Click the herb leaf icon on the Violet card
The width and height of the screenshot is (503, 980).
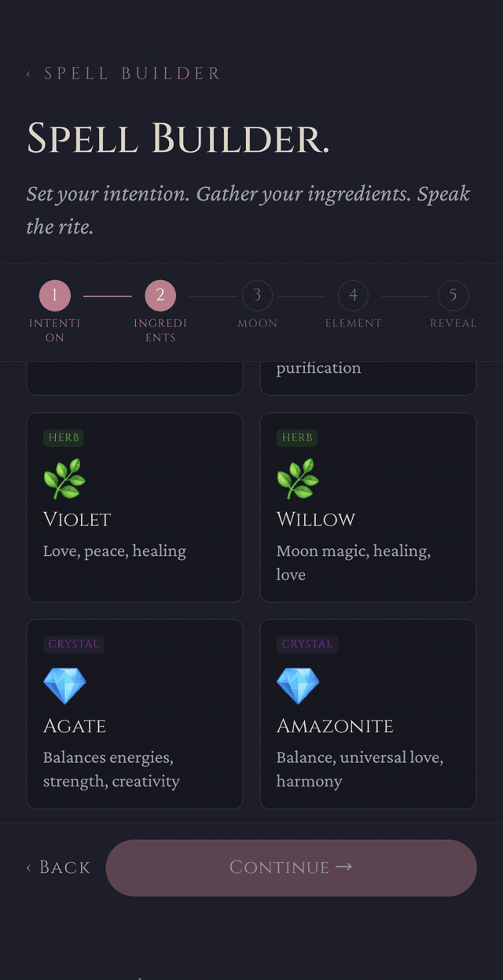pyautogui.click(x=63, y=476)
